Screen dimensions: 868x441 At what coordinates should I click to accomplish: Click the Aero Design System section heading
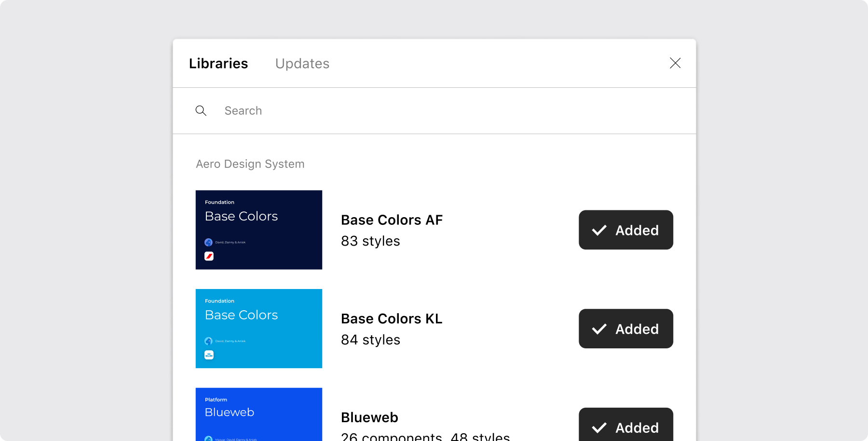(x=250, y=164)
